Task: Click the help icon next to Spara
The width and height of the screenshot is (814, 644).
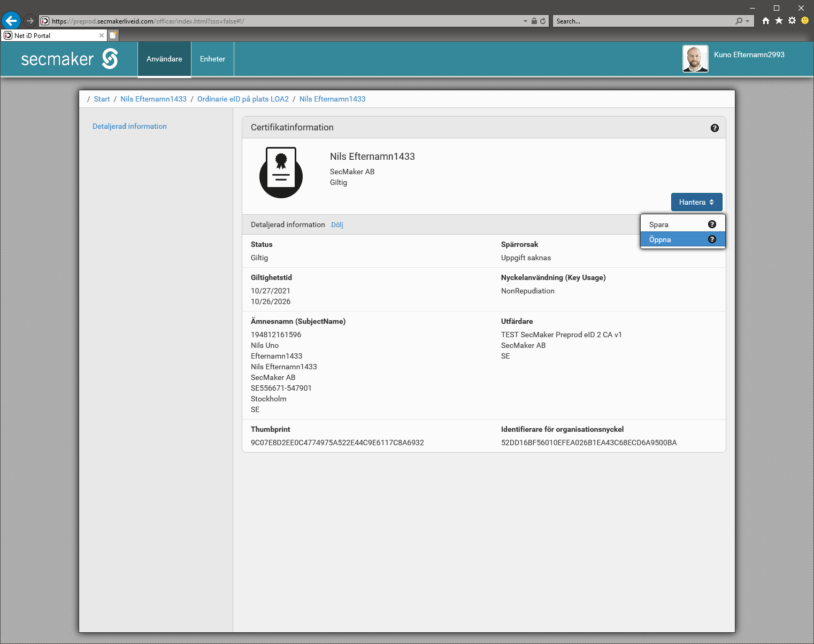Action: 712,224
